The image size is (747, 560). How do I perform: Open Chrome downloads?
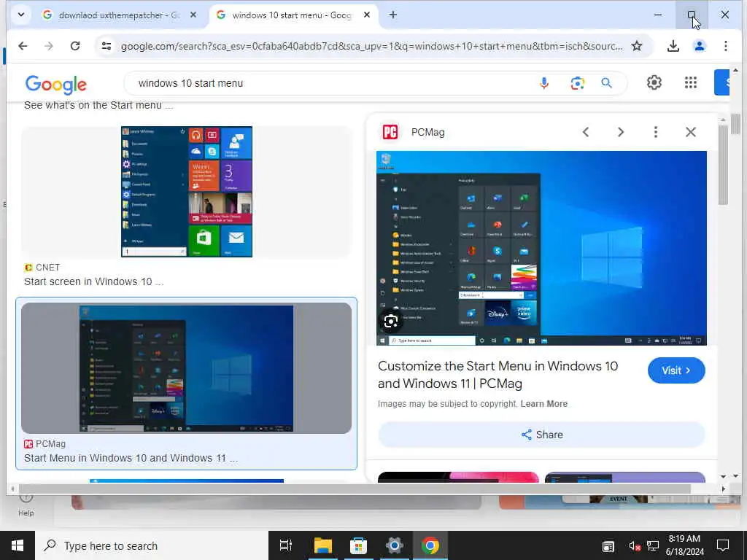click(673, 46)
